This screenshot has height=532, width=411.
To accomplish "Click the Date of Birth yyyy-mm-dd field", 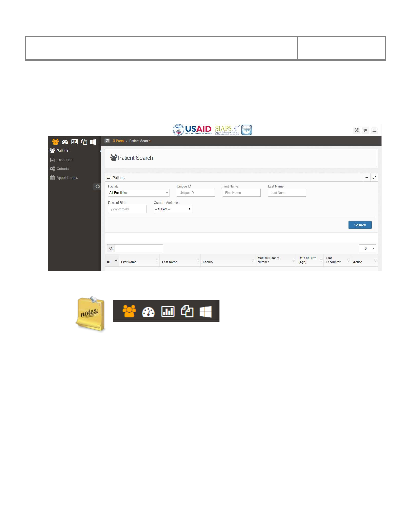I will (x=127, y=209).
